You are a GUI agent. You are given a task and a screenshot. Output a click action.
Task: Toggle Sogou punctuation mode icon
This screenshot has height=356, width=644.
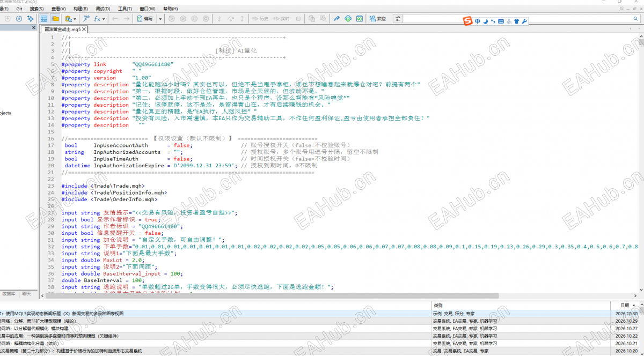point(493,21)
